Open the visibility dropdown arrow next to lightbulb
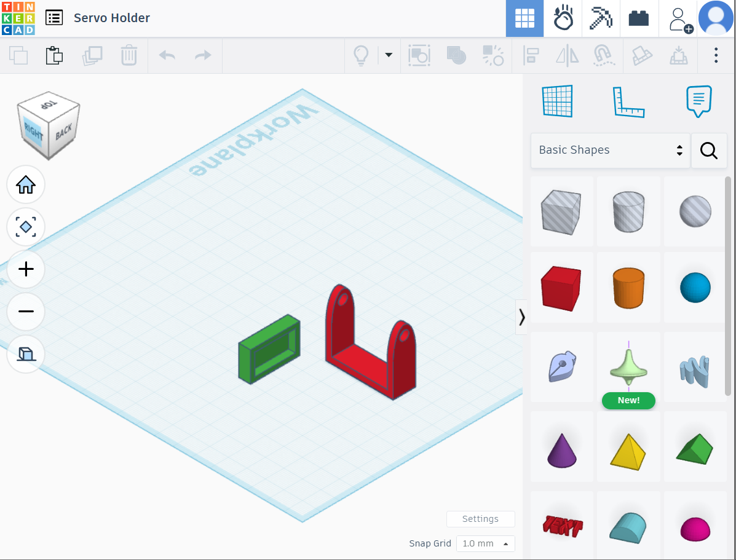 coord(389,55)
